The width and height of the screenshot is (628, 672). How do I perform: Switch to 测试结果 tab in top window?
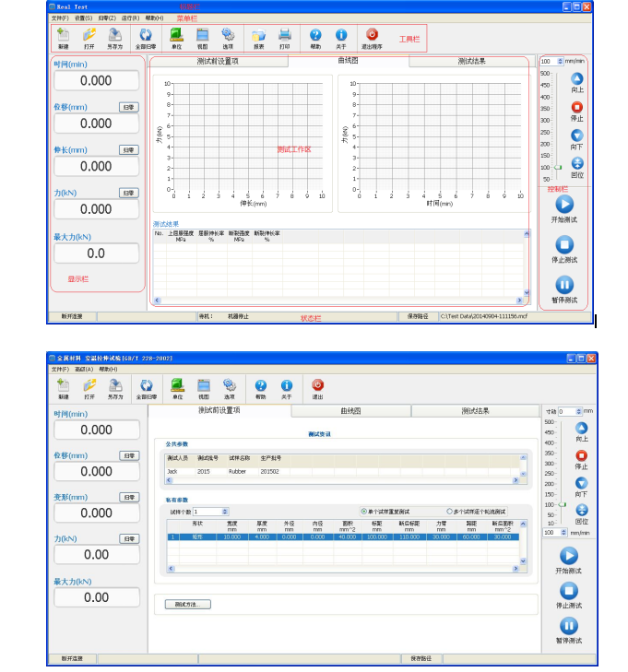point(471,62)
